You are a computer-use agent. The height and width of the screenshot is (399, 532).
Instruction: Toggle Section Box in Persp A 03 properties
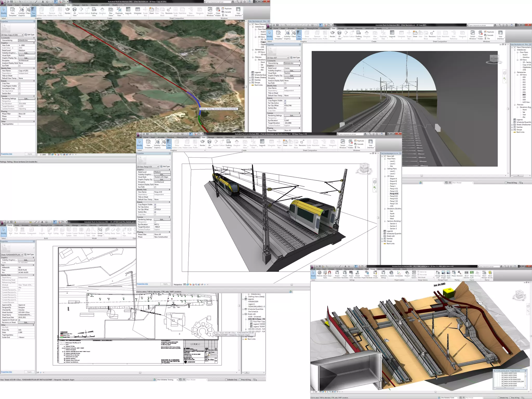tap(155, 212)
